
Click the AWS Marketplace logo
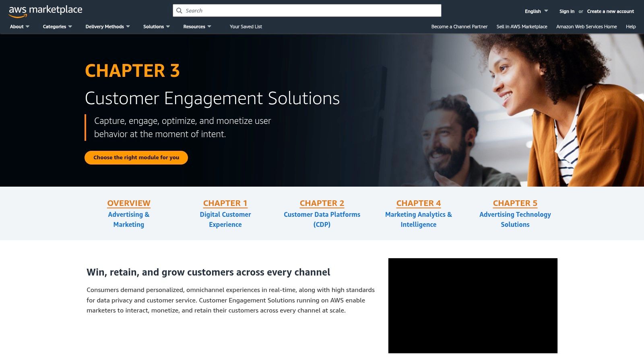[45, 11]
